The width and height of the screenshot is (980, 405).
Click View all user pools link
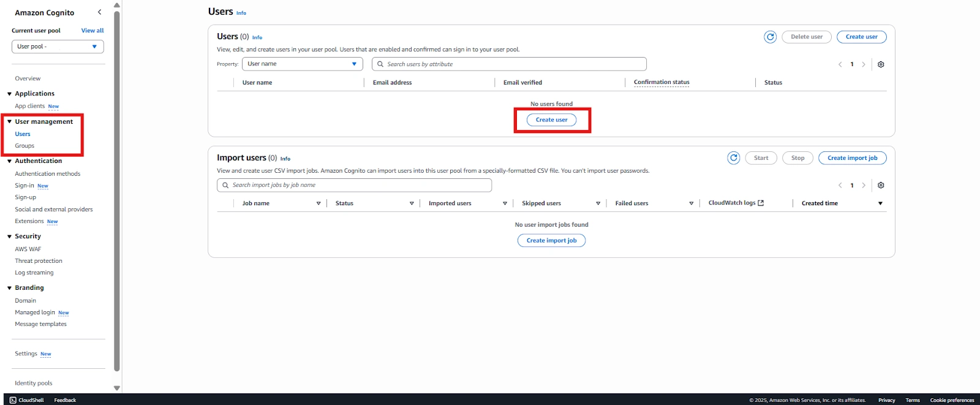click(x=92, y=31)
